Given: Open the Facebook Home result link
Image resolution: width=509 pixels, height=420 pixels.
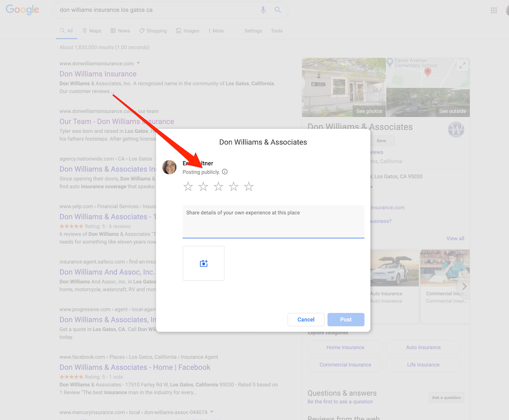Looking at the screenshot, I should [x=135, y=368].
